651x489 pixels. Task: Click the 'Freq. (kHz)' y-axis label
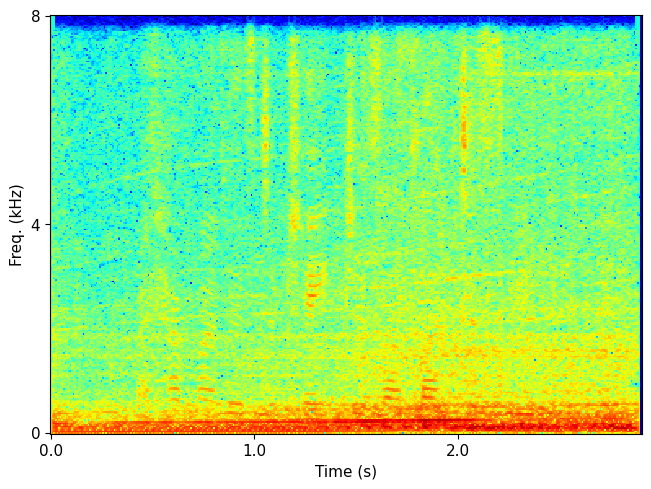(x=15, y=225)
